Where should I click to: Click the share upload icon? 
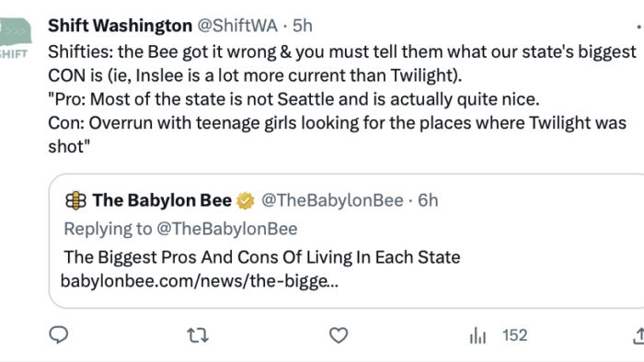(638, 335)
